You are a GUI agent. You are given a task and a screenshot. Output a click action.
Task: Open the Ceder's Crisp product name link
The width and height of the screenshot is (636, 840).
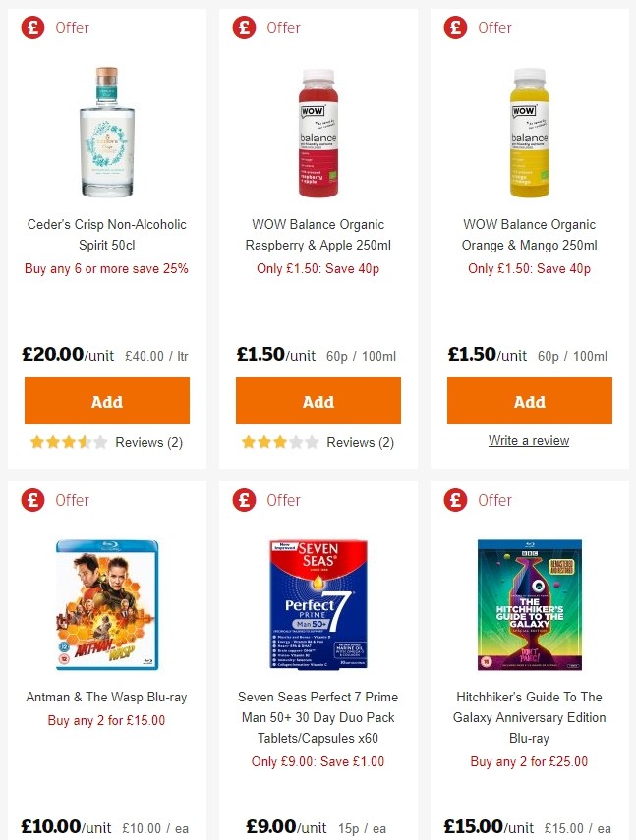point(106,235)
